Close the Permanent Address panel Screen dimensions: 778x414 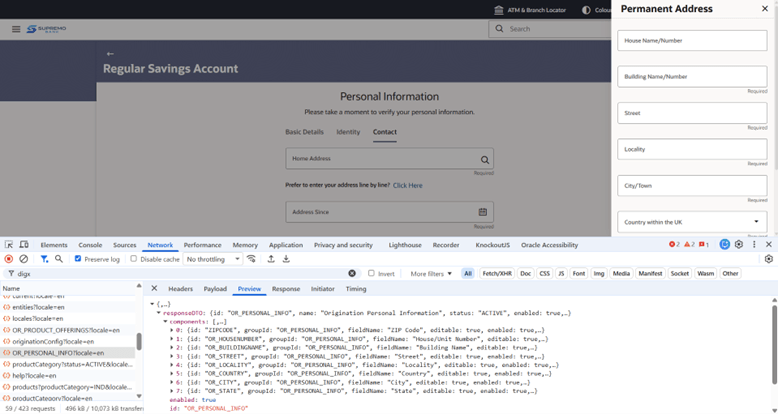point(765,8)
